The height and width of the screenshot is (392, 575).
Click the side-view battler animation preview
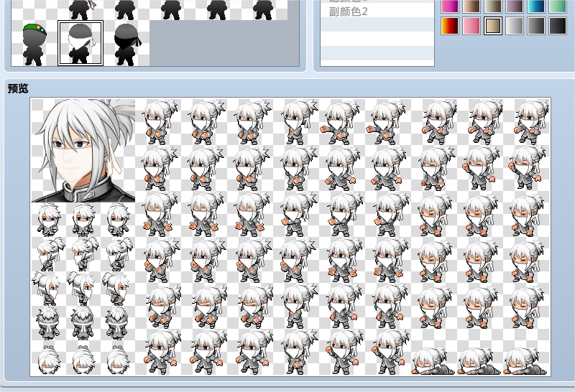click(x=343, y=237)
